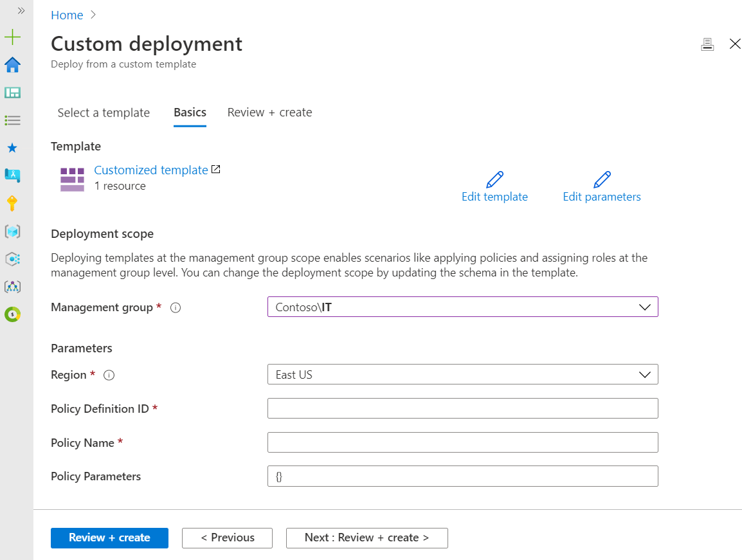Click the Next : Review + create button
This screenshot has width=742, height=560.
click(366, 537)
